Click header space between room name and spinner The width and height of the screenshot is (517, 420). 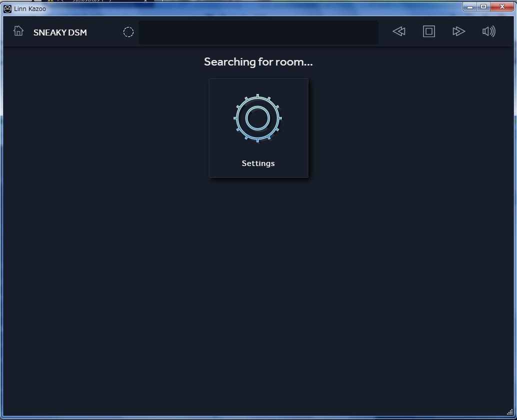point(105,32)
